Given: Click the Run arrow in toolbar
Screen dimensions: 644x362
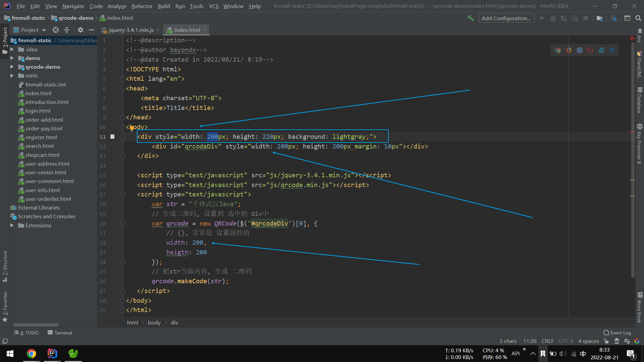Looking at the screenshot, I should point(542,18).
